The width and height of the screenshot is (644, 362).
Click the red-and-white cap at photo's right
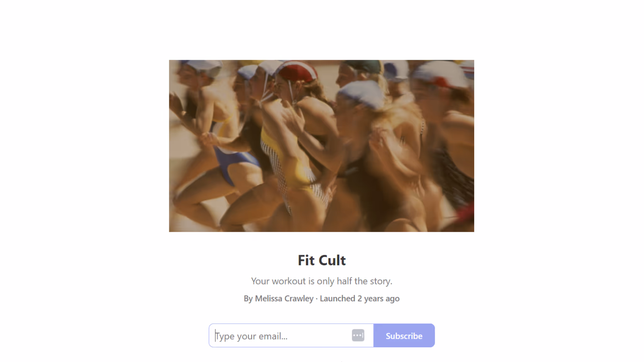pos(440,75)
